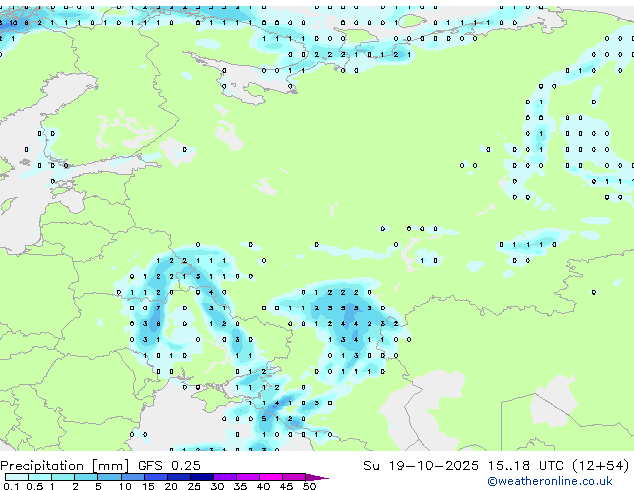This screenshot has height=490, width=634.
Task: Click the '45' legend scale label
Action: tap(286, 486)
